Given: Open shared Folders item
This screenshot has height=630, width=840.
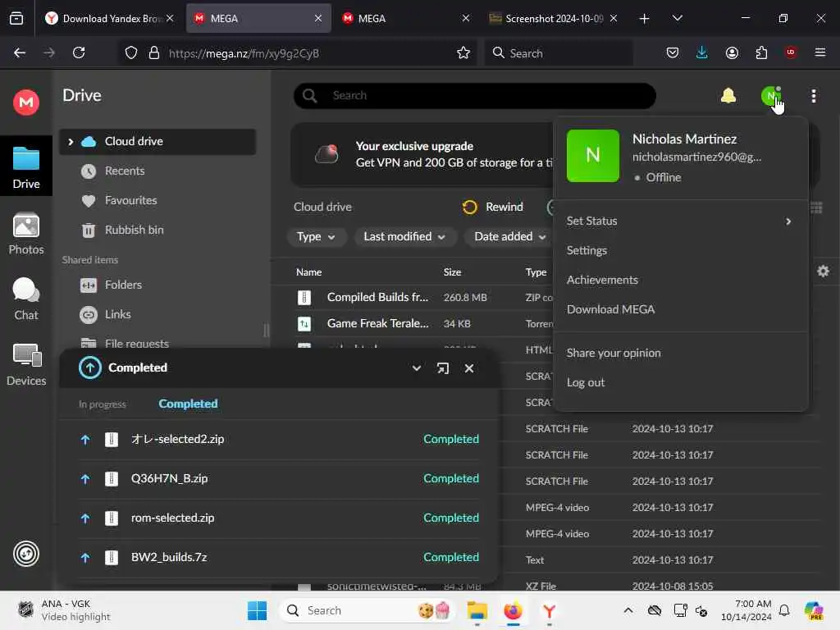Looking at the screenshot, I should click(123, 285).
